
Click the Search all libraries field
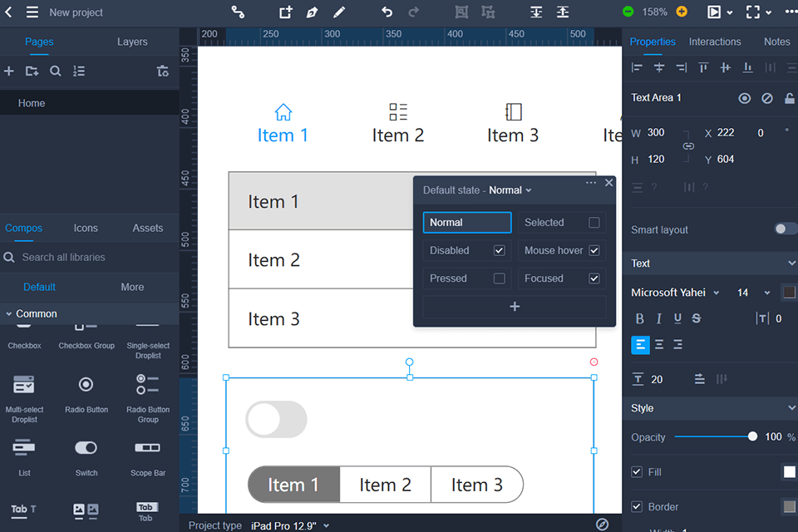click(90, 257)
